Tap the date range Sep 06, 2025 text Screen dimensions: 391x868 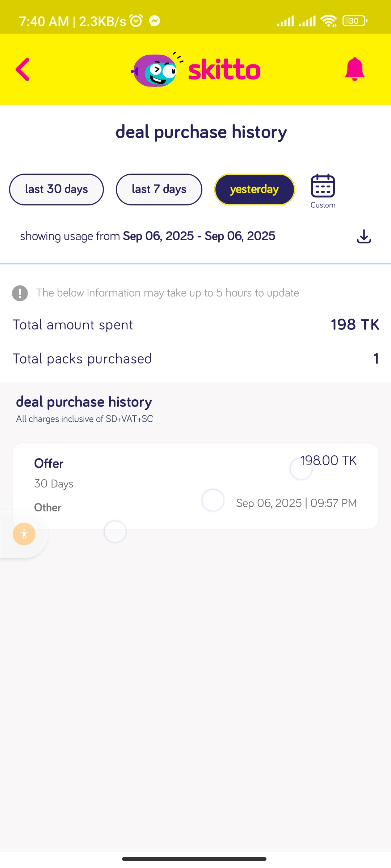[x=199, y=236]
